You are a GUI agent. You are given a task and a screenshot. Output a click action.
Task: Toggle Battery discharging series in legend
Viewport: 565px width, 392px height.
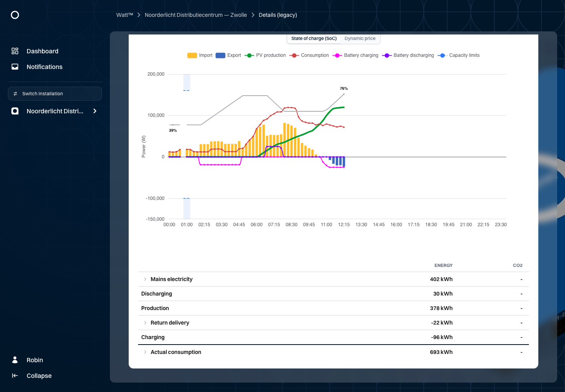[x=408, y=55]
